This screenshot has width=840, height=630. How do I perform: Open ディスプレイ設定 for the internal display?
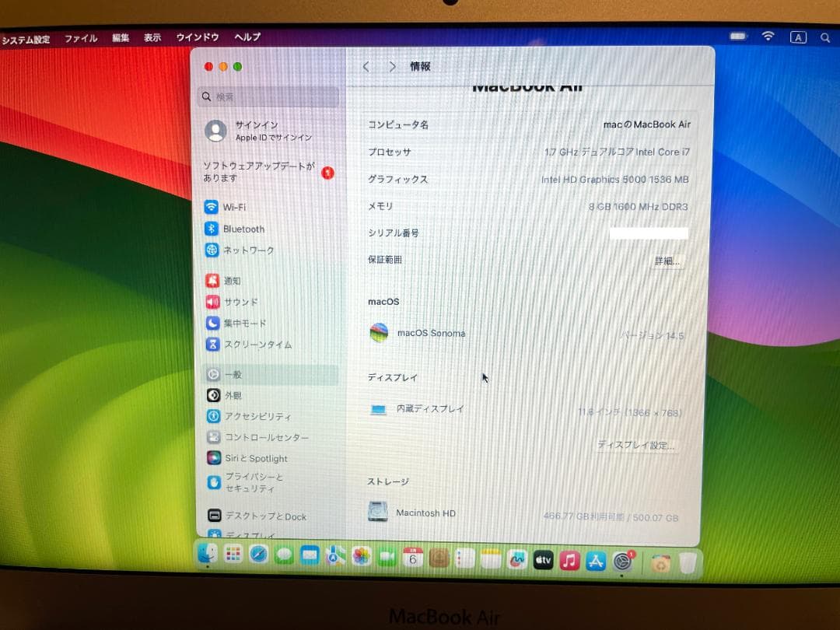(x=637, y=444)
